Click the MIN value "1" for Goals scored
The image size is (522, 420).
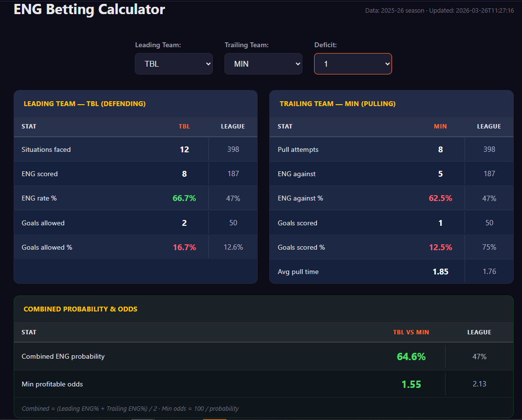[x=440, y=223]
